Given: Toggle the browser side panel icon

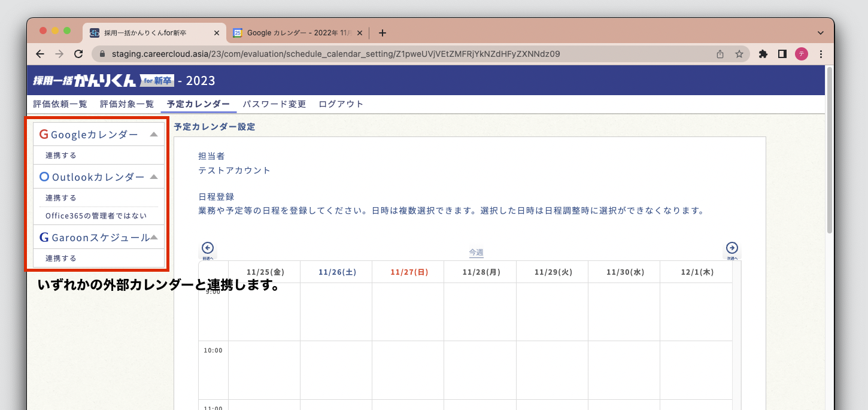Looking at the screenshot, I should pos(782,54).
